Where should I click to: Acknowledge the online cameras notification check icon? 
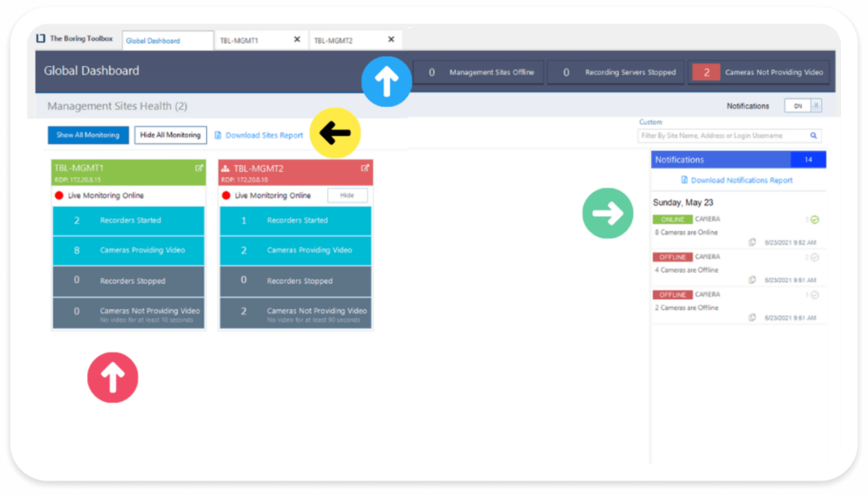tap(813, 220)
